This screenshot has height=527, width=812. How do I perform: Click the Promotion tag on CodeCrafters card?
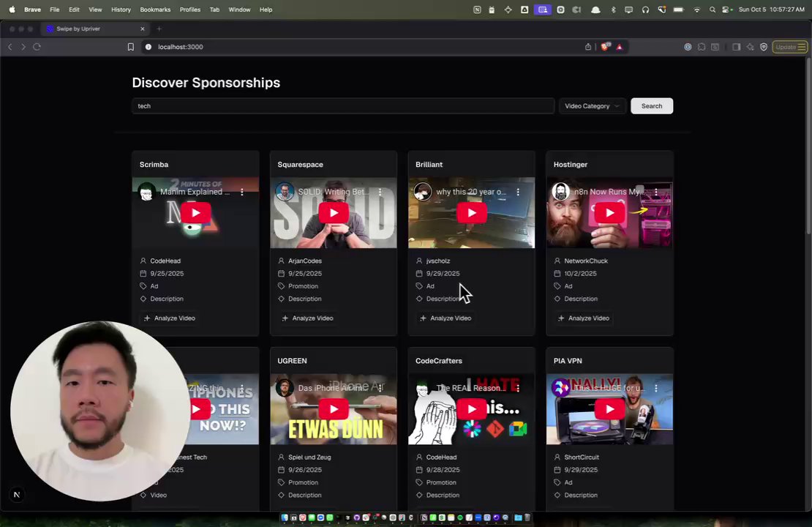[440, 482]
